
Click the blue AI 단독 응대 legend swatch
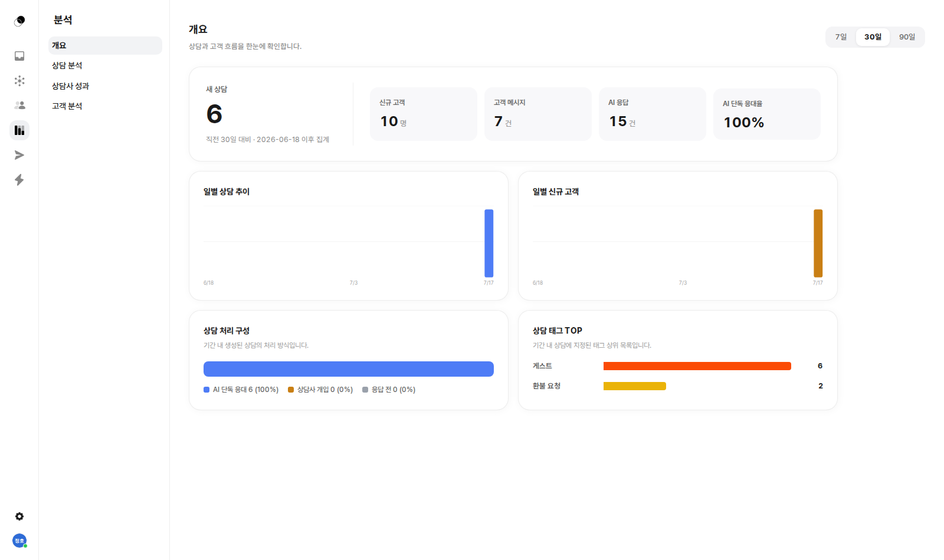[x=206, y=390]
